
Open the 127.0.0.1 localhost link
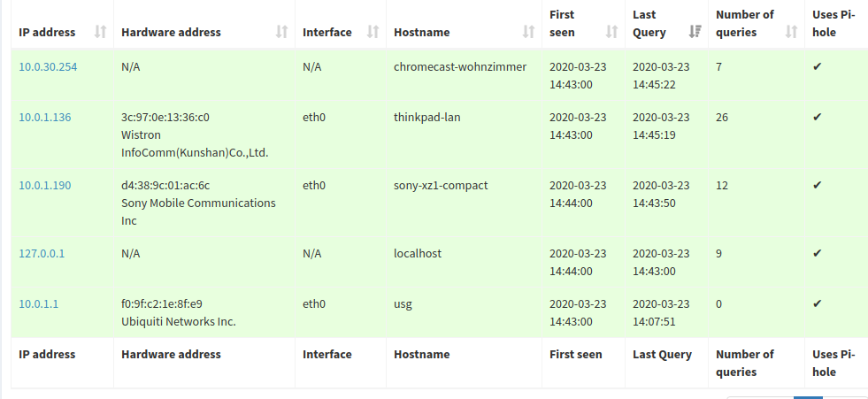pyautogui.click(x=42, y=253)
